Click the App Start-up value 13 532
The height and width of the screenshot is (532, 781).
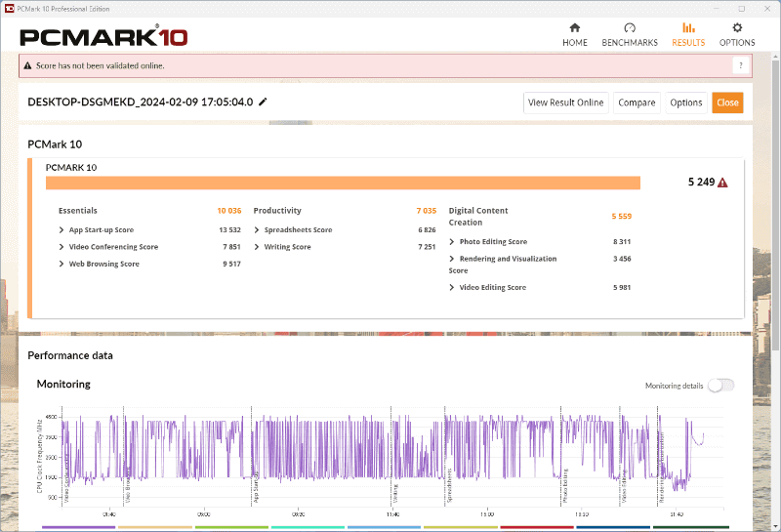(x=229, y=229)
